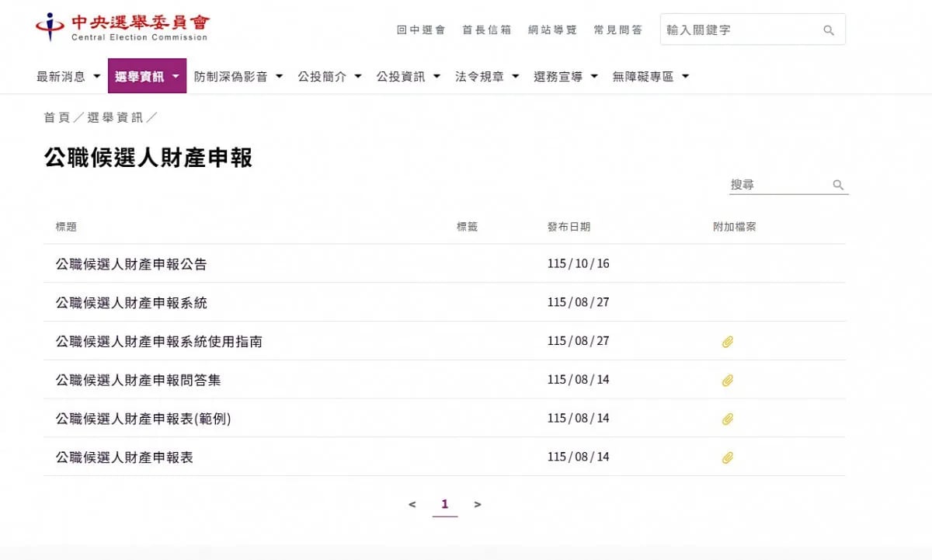The height and width of the screenshot is (560, 932).
Task: Click the 首頁 breadcrumb link
Action: point(57,117)
